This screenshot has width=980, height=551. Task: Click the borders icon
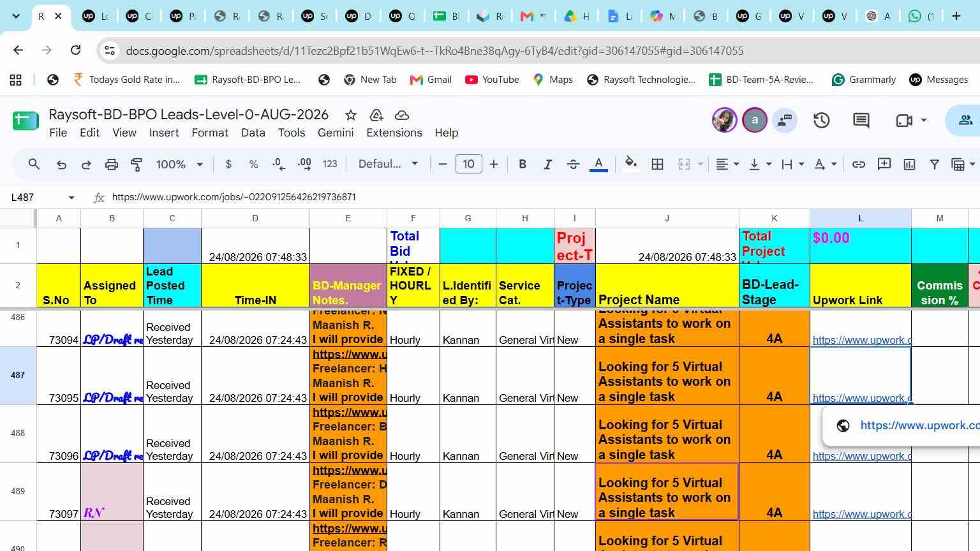[657, 165]
